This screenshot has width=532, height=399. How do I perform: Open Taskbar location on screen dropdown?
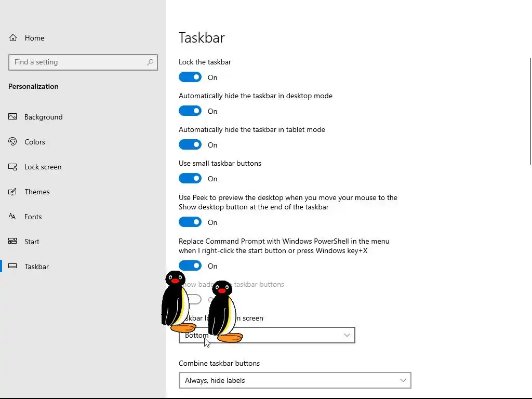[267, 335]
